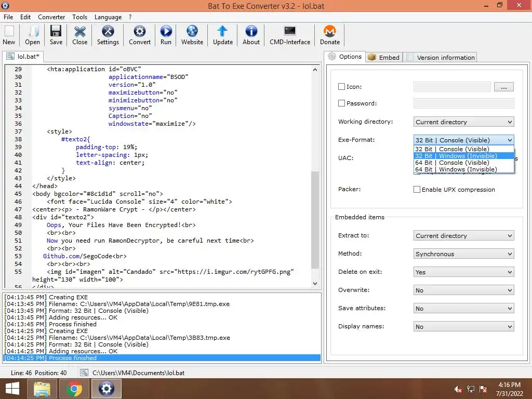Open the Delete on exit dropdown
The height and width of the screenshot is (399, 532).
(x=463, y=272)
